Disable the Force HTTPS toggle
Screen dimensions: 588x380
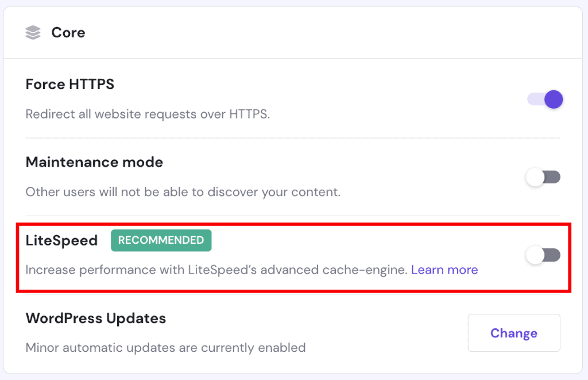click(544, 99)
